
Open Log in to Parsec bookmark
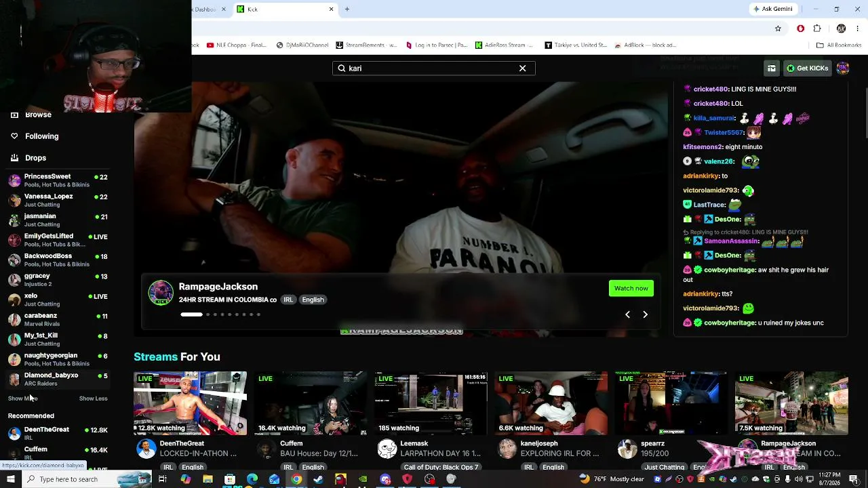[437, 45]
